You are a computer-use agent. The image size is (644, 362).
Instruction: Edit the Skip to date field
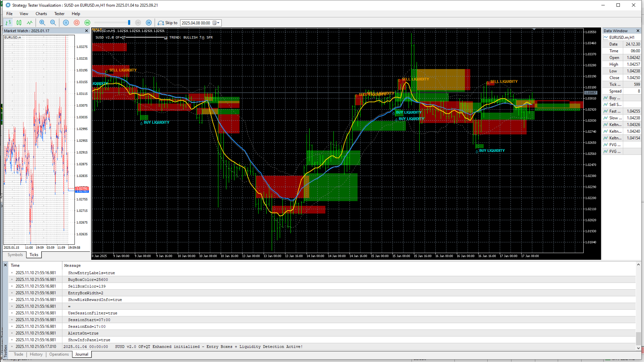click(x=196, y=23)
